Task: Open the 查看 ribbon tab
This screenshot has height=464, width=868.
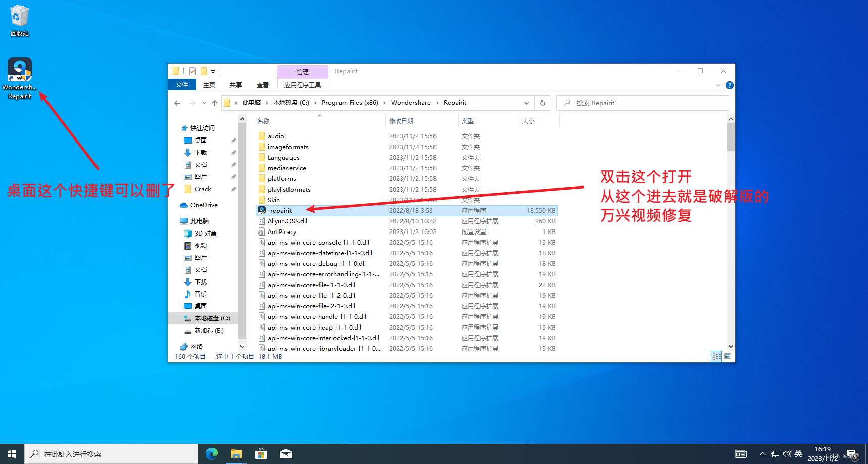Action: (x=263, y=85)
